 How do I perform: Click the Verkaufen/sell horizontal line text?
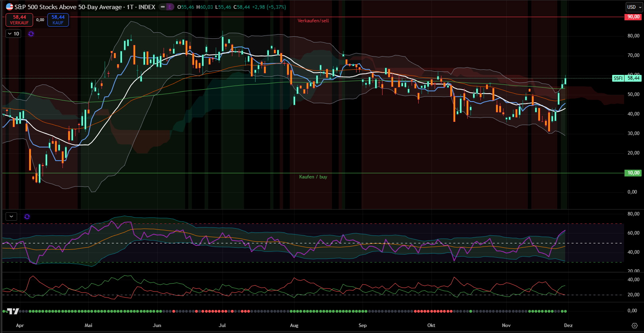coord(313,21)
